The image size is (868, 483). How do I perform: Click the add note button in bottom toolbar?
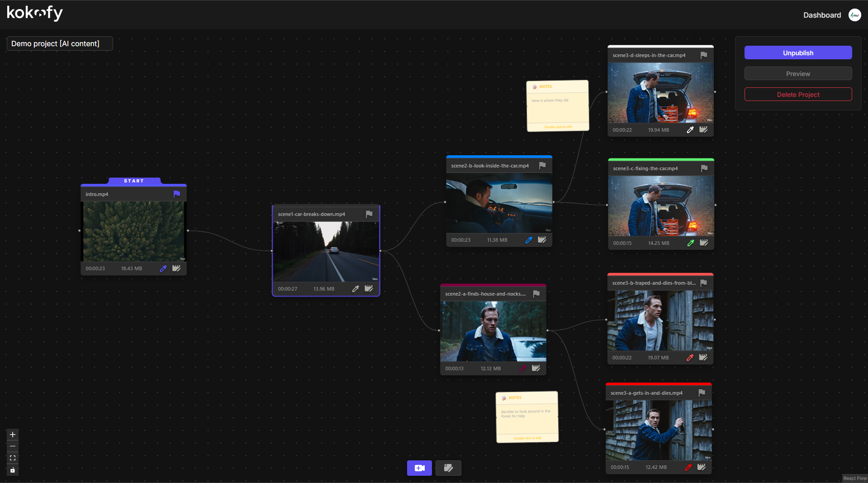pos(448,468)
